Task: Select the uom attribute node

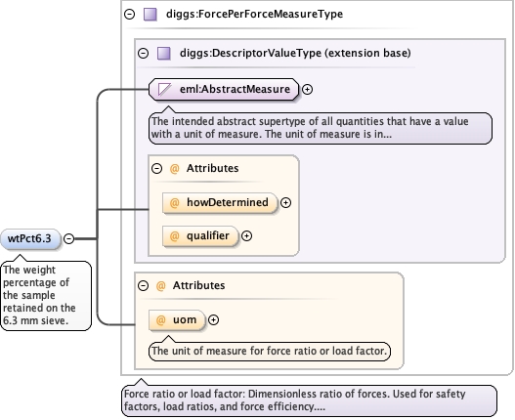Action: tap(177, 319)
